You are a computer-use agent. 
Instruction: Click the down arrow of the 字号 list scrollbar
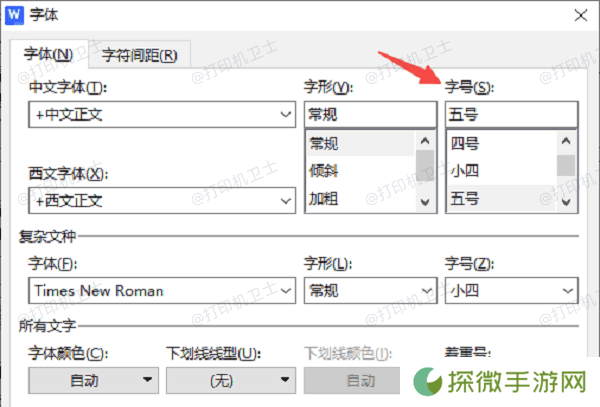(x=566, y=202)
